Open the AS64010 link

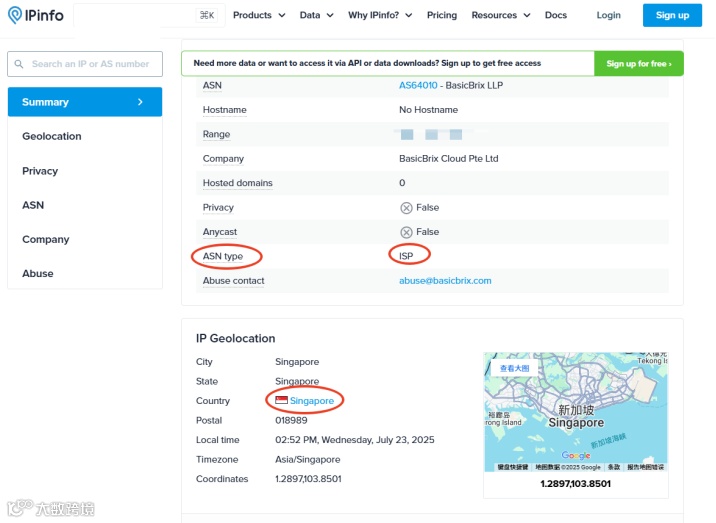[x=418, y=85]
